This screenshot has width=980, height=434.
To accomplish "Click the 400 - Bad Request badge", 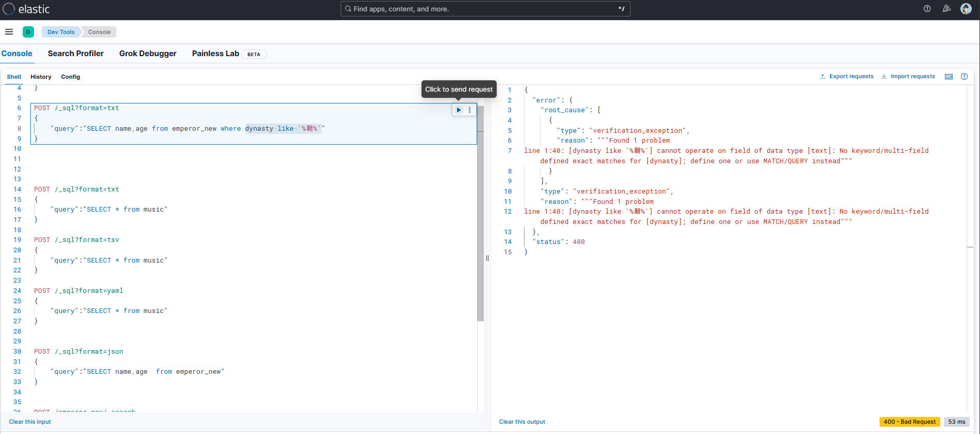I will [909, 422].
